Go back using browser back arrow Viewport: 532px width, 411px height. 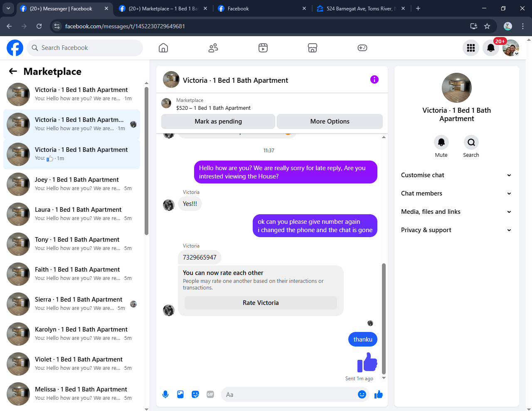coord(9,26)
